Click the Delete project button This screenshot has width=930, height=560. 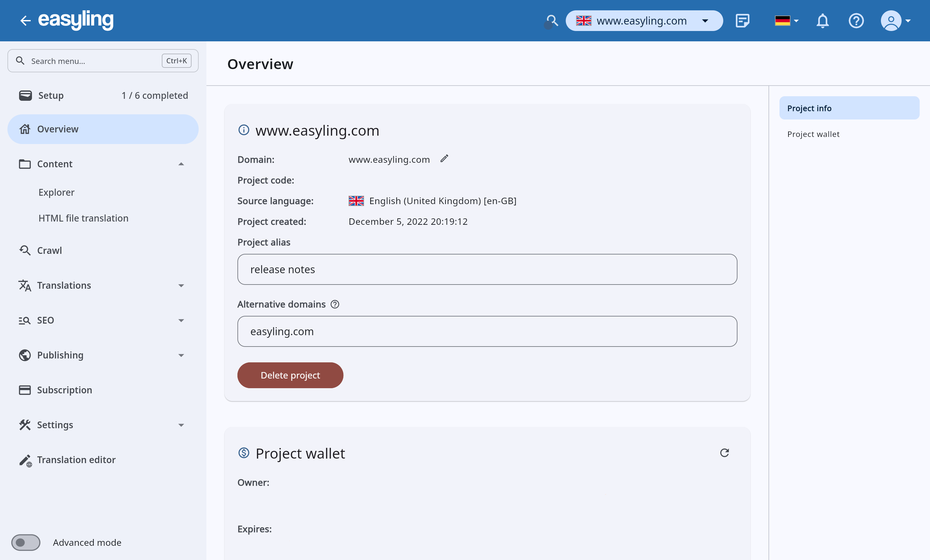(290, 375)
